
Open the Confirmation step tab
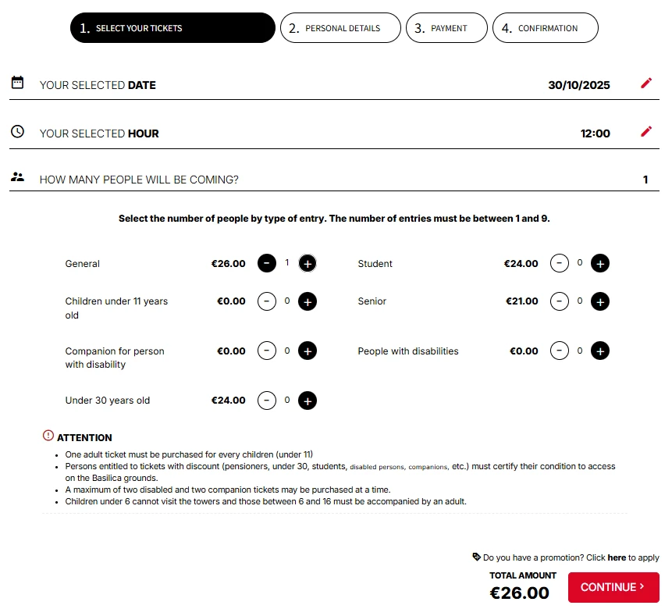click(x=545, y=28)
